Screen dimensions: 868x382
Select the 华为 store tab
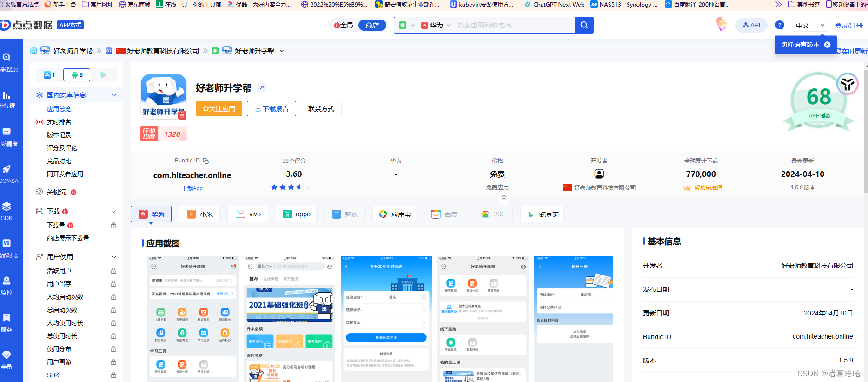[x=151, y=214]
